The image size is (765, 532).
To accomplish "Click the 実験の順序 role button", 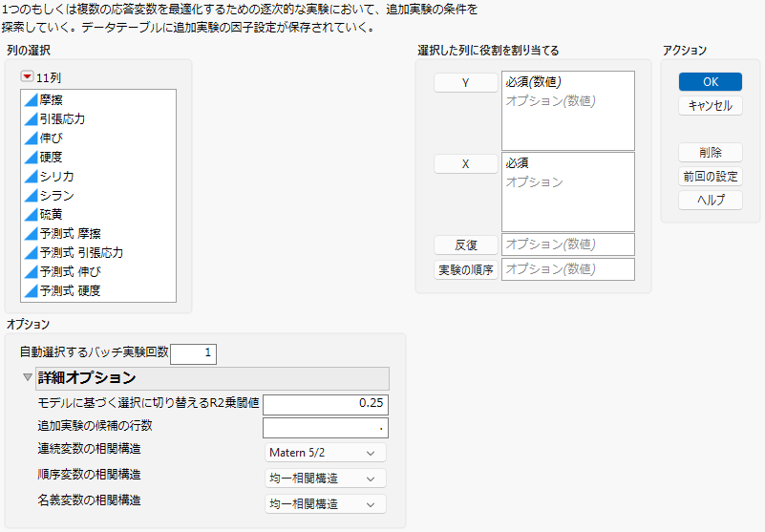I will click(x=466, y=270).
